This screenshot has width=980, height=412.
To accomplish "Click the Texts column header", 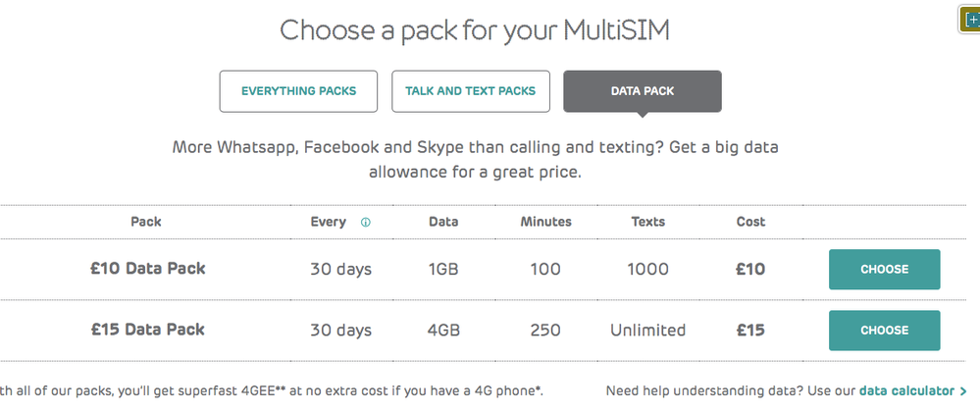I will pyautogui.click(x=647, y=222).
